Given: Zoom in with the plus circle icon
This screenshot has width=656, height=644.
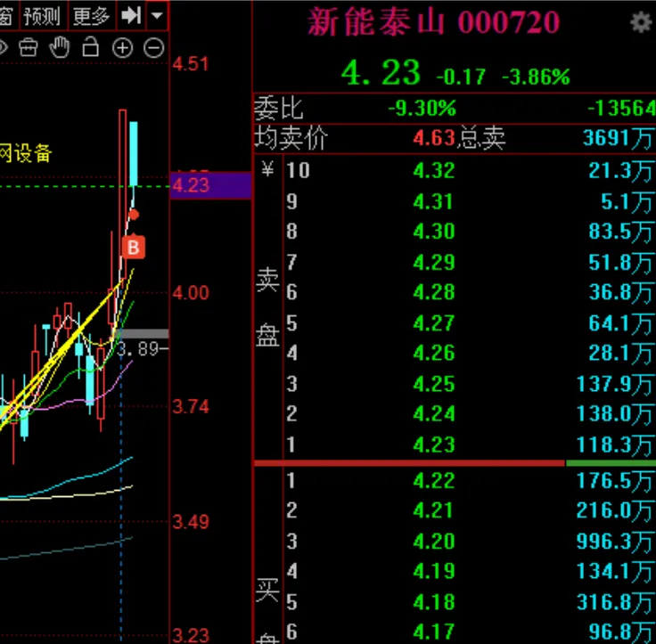Looking at the screenshot, I should tap(122, 48).
